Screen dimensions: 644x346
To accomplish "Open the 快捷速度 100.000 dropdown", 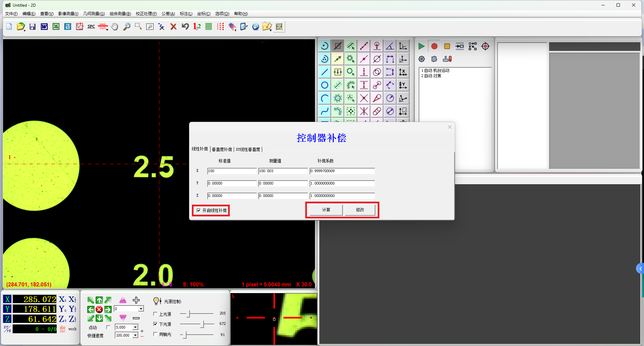I will pyautogui.click(x=135, y=335).
